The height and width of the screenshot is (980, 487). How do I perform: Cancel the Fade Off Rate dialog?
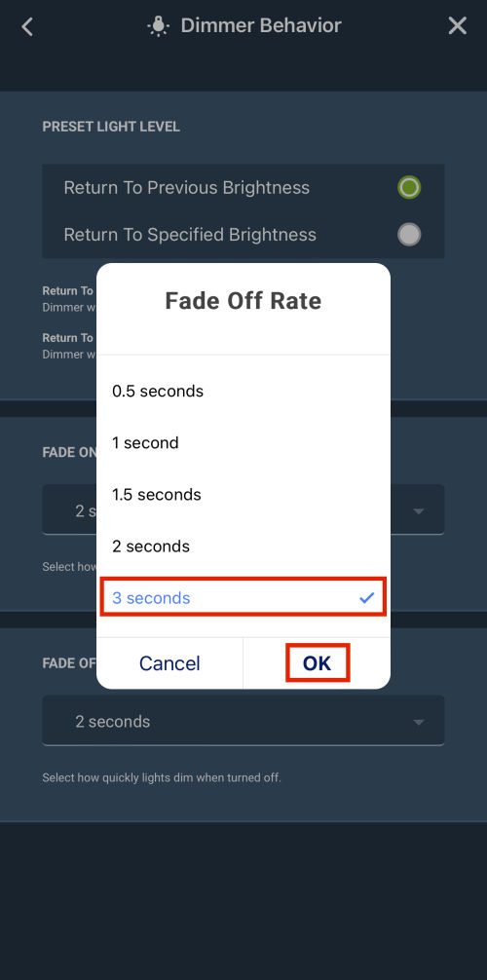click(x=169, y=663)
